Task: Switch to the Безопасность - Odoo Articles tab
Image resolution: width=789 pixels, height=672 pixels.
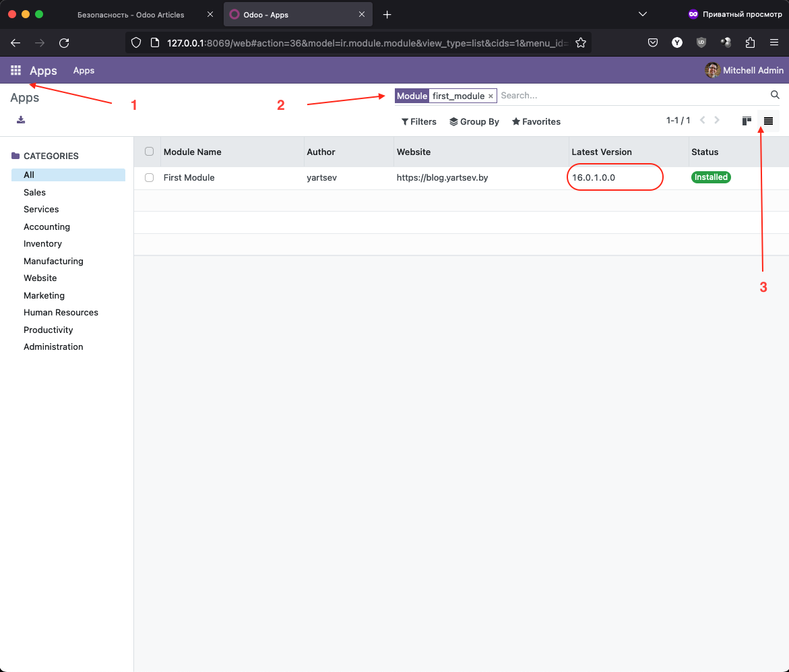Action: [131, 15]
